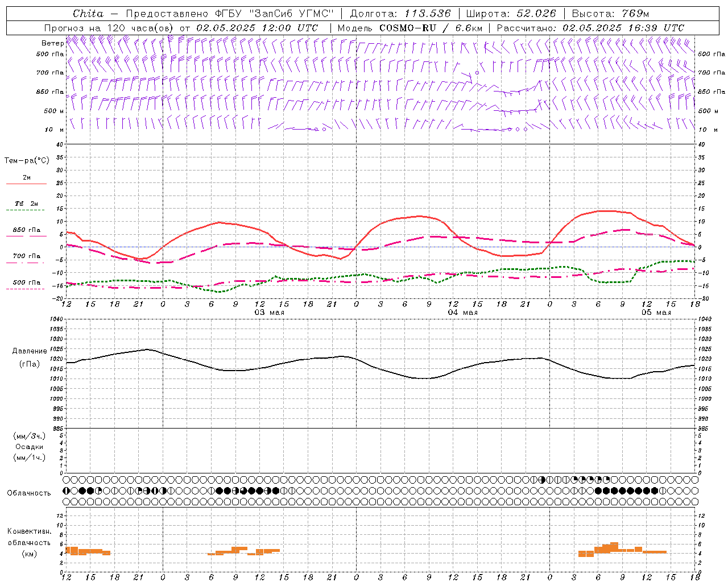Click the "Td 2м" dew point legend entry

[x=26, y=203]
